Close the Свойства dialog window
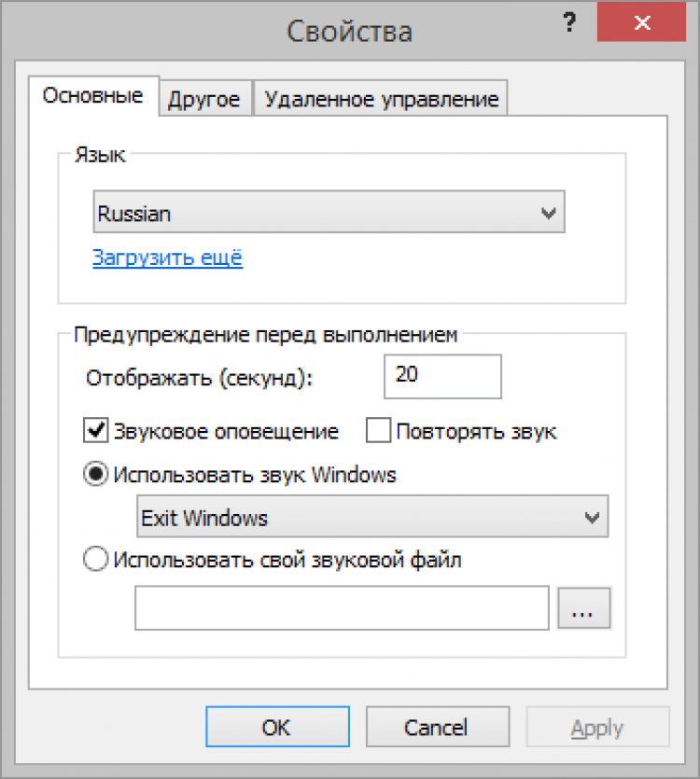Viewport: 700px width, 779px height. 640,22
